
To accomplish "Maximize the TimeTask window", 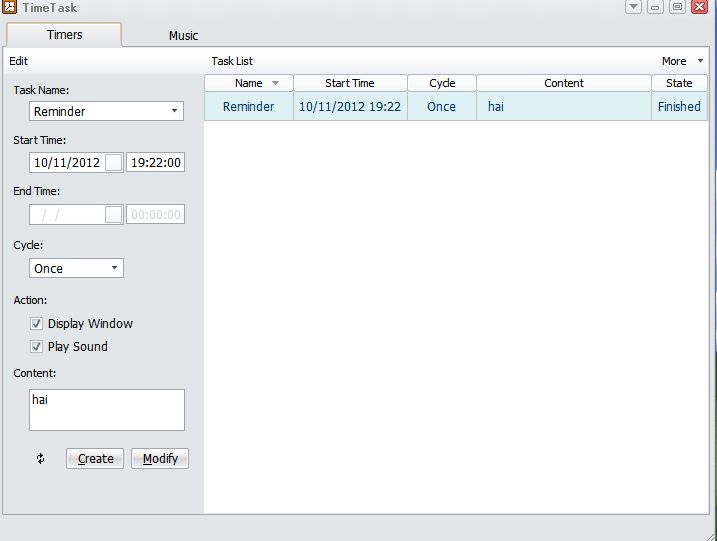I will [678, 7].
